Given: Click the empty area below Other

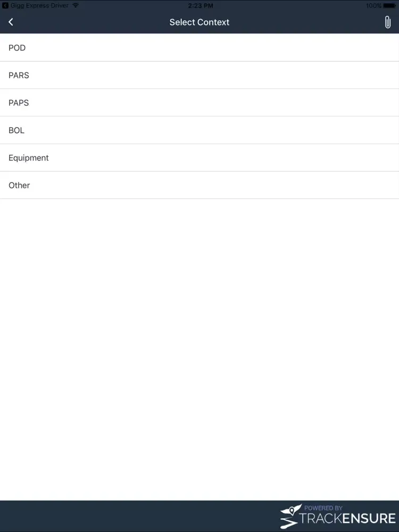Looking at the screenshot, I should [199, 346].
